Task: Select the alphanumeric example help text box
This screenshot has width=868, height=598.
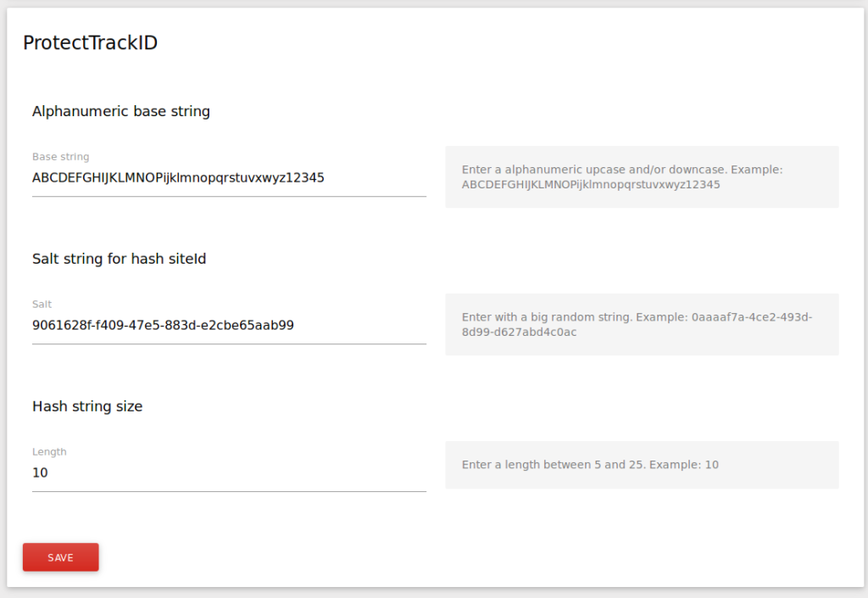Action: coord(642,176)
